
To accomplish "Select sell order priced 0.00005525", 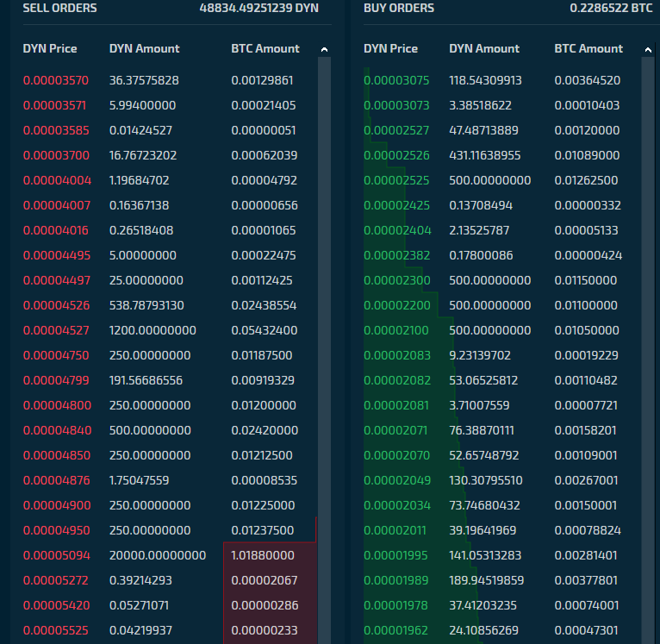I will tap(170, 630).
